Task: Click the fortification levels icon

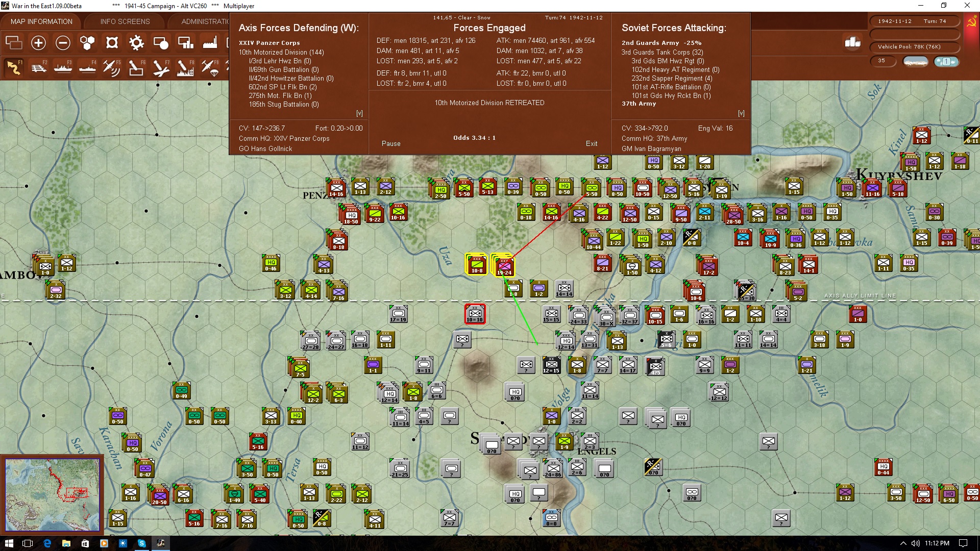Action: click(x=112, y=43)
